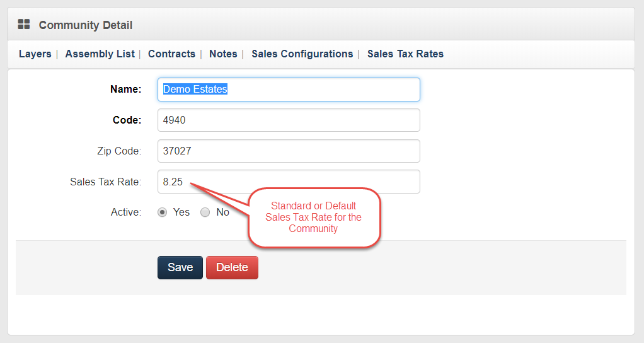Viewport: 644px width, 343px height.
Task: Click into the Zip Code field
Action: (288, 151)
